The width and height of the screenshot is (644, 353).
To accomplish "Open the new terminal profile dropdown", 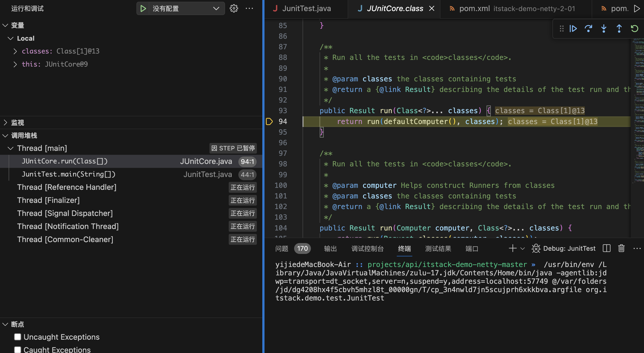I will 522,248.
